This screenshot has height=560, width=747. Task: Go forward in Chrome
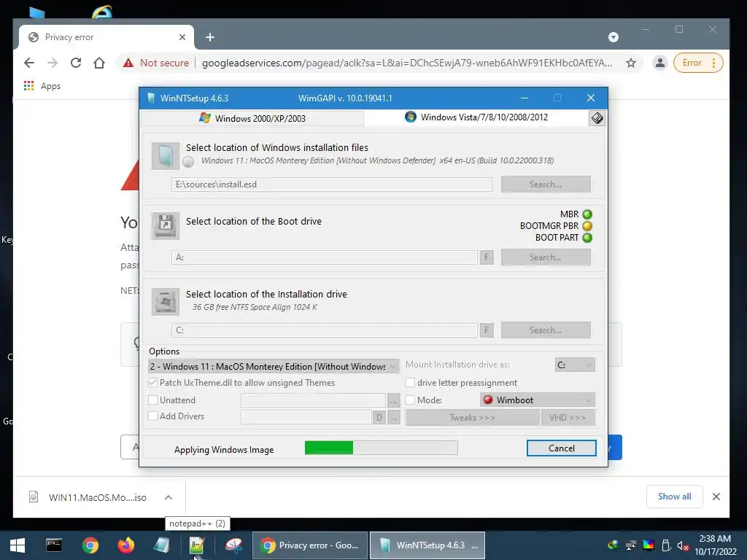point(53,63)
